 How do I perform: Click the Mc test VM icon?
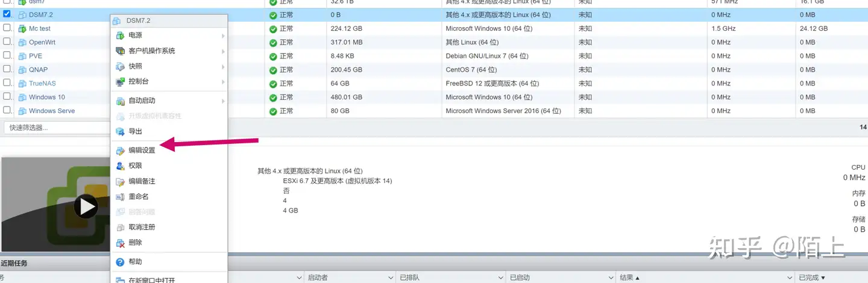(22, 28)
